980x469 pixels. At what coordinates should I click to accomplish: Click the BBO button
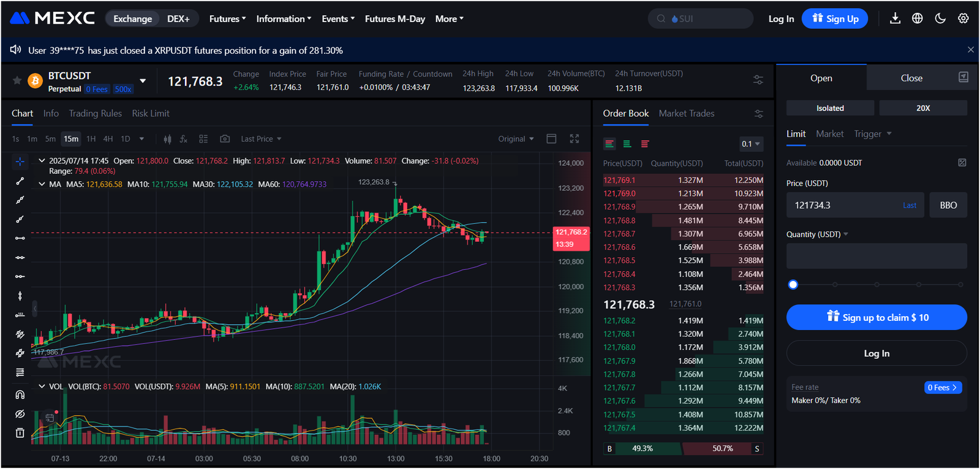(x=948, y=205)
